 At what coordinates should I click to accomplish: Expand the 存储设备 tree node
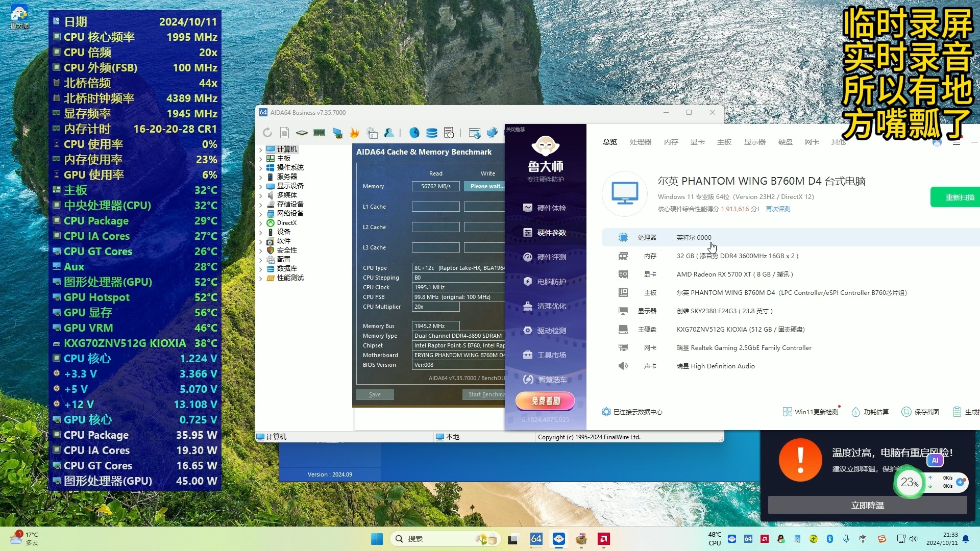[261, 205]
